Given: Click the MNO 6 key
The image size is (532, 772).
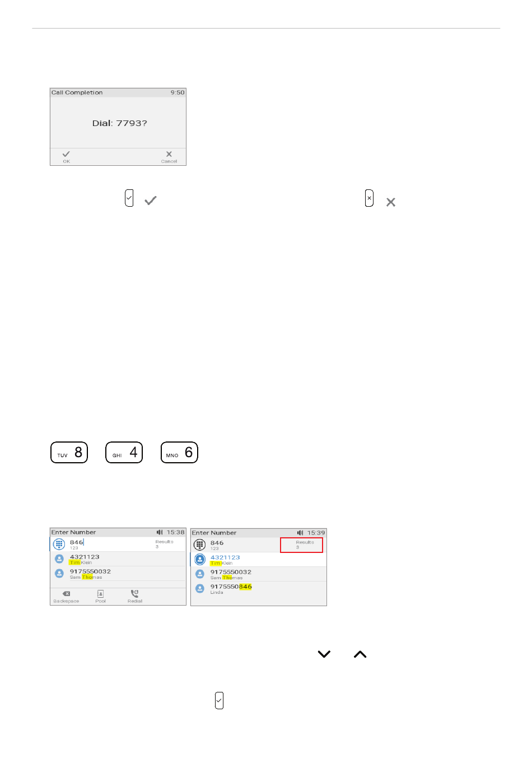Looking at the screenshot, I should point(180,453).
